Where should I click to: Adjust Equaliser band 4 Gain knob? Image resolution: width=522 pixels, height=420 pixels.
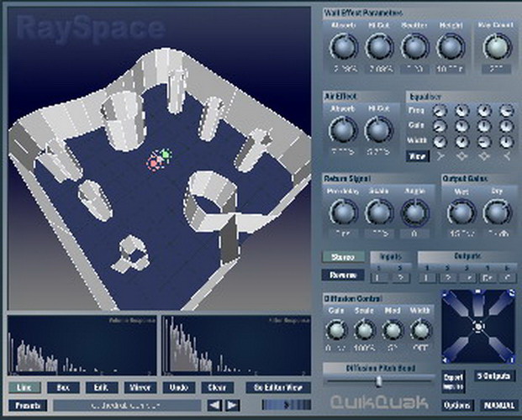[x=506, y=126]
